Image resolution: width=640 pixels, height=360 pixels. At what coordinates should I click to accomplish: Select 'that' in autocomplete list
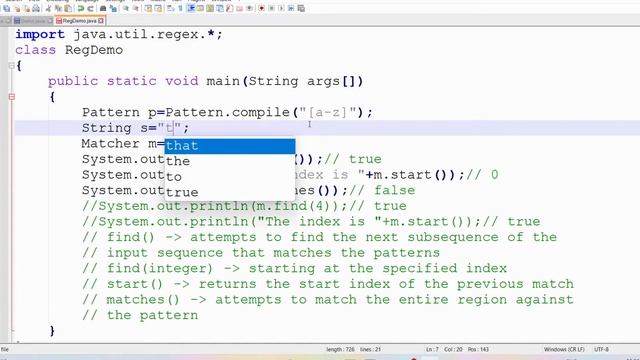point(230,146)
